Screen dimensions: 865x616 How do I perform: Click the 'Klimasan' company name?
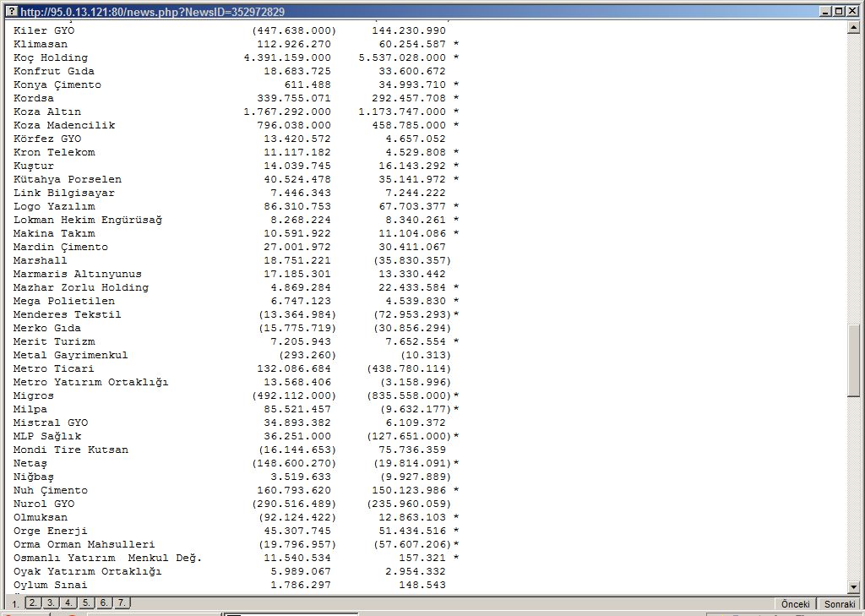(x=41, y=44)
